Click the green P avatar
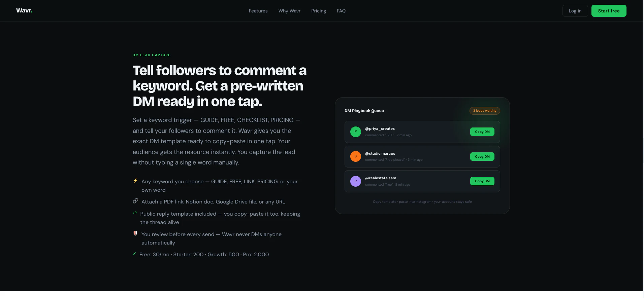Screen dimensions: 644x298 point(355,132)
